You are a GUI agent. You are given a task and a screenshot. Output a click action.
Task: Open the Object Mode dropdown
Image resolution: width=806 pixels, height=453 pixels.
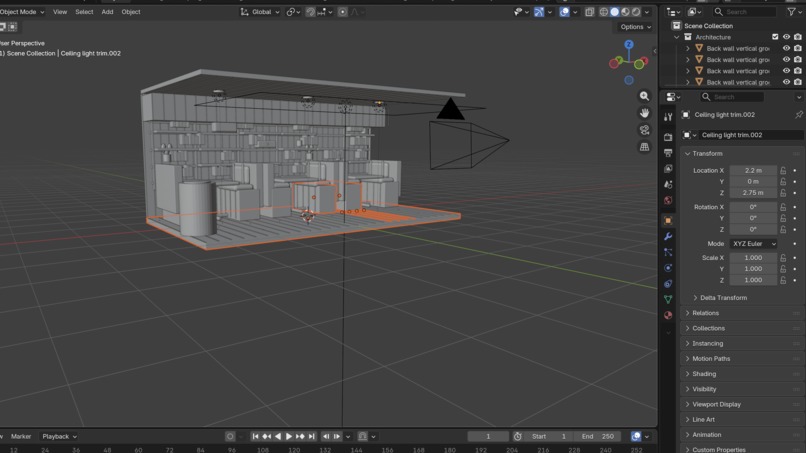23,12
